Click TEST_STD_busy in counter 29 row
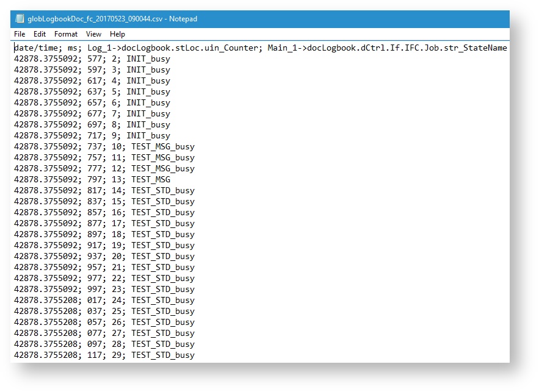539x392 pixels. pos(163,355)
